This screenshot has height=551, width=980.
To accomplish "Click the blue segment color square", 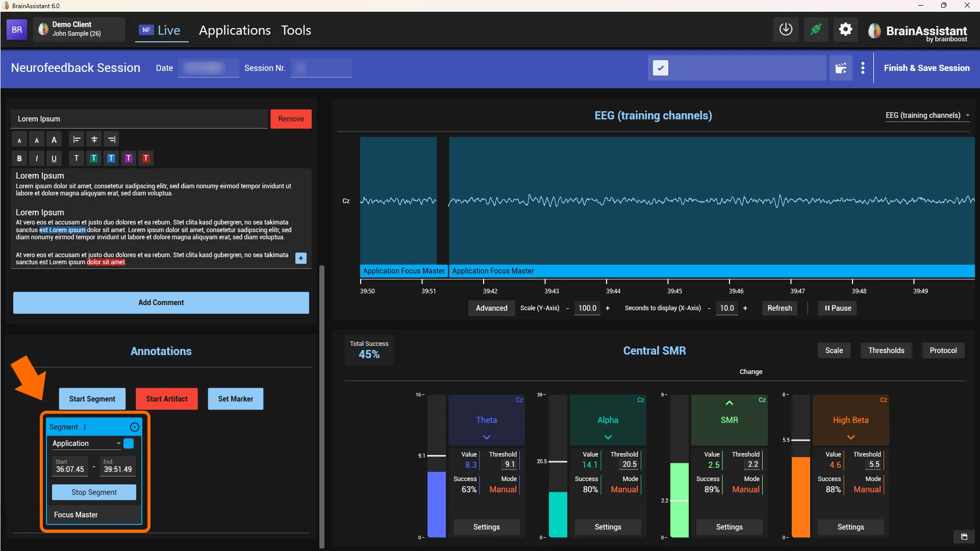I will tap(129, 443).
